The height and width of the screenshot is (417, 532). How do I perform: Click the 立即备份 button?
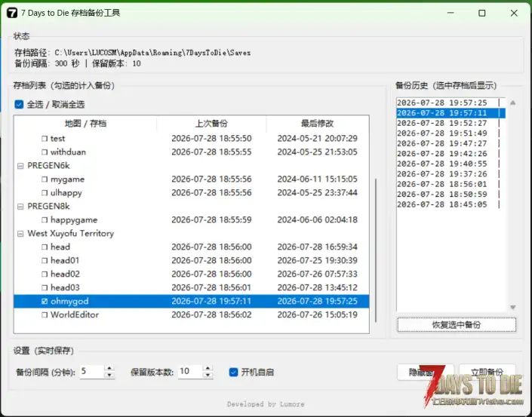487,373
